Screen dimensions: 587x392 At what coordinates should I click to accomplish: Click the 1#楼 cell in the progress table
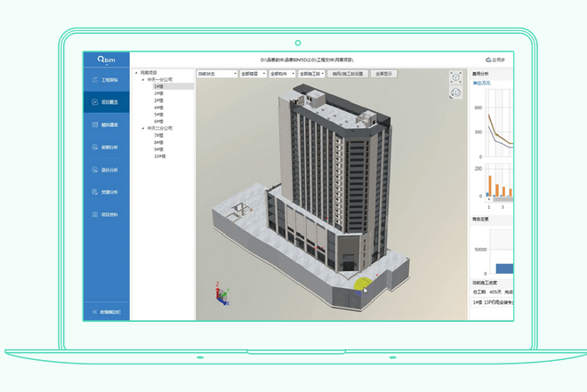pyautogui.click(x=478, y=302)
